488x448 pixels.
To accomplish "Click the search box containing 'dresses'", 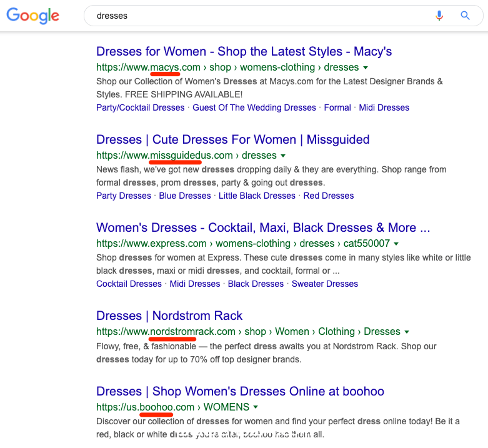I will [x=250, y=16].
